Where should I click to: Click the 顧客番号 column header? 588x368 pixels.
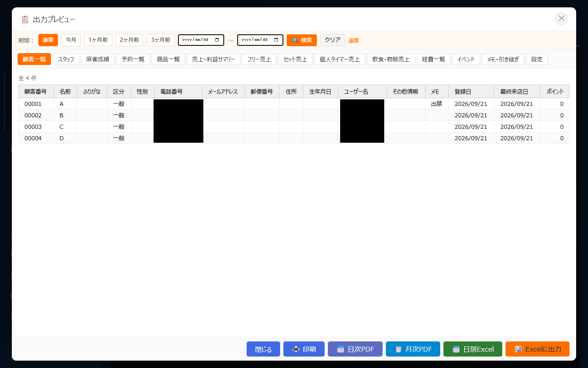click(x=36, y=92)
